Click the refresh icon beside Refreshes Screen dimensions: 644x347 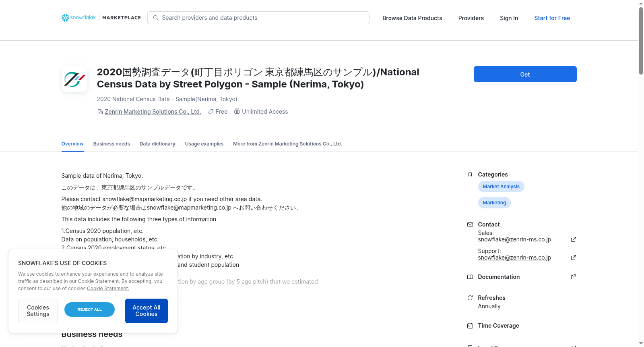[x=470, y=298]
